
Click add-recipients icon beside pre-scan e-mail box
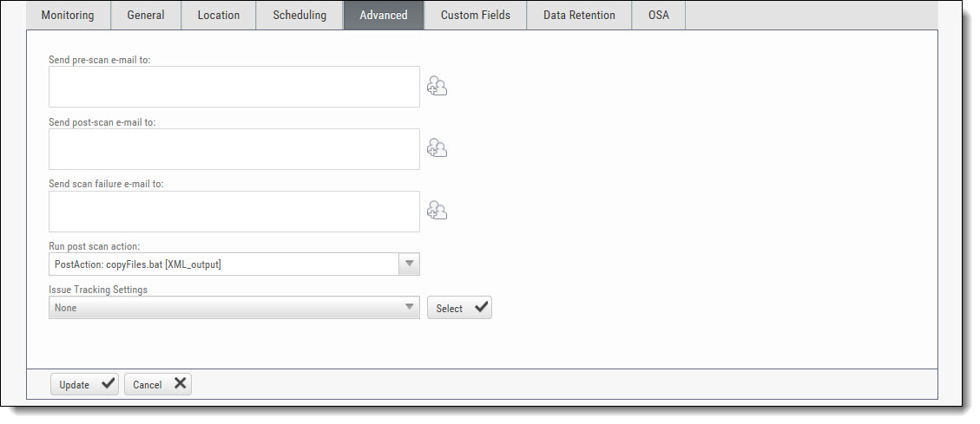[x=437, y=86]
